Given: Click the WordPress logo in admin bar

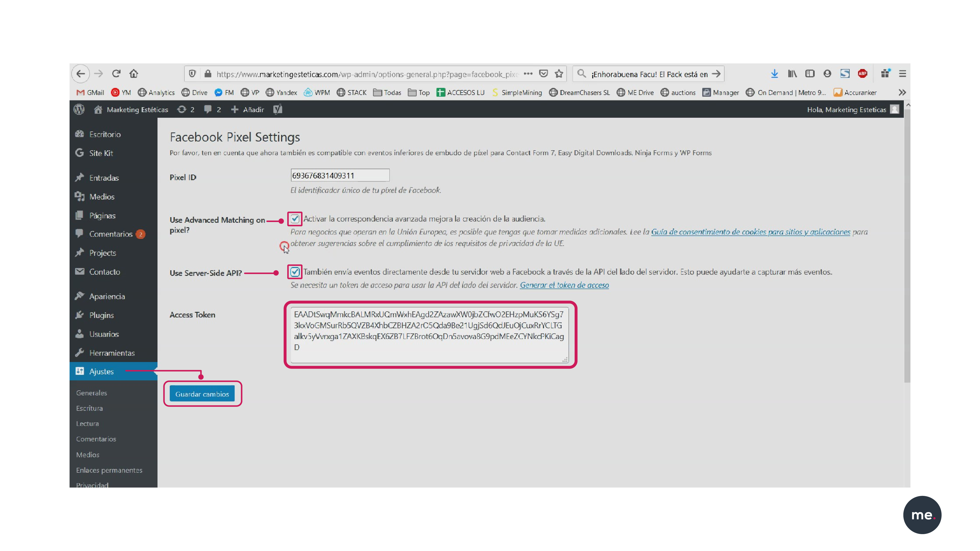Looking at the screenshot, I should point(79,109).
